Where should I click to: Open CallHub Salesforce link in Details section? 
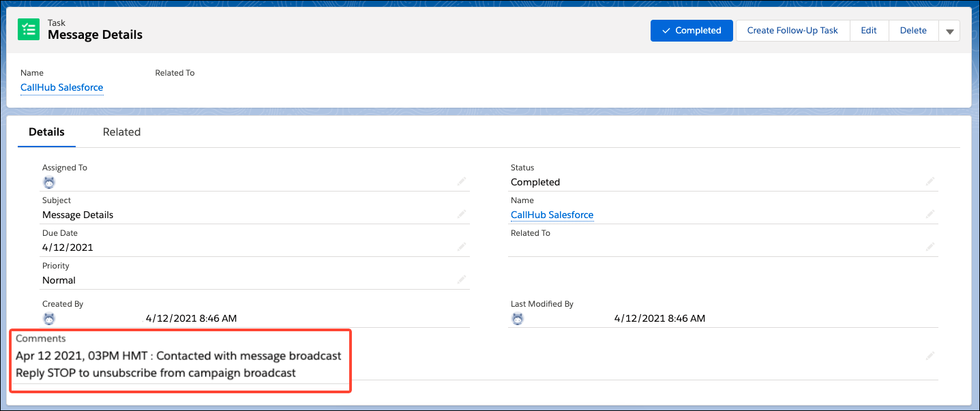click(552, 215)
